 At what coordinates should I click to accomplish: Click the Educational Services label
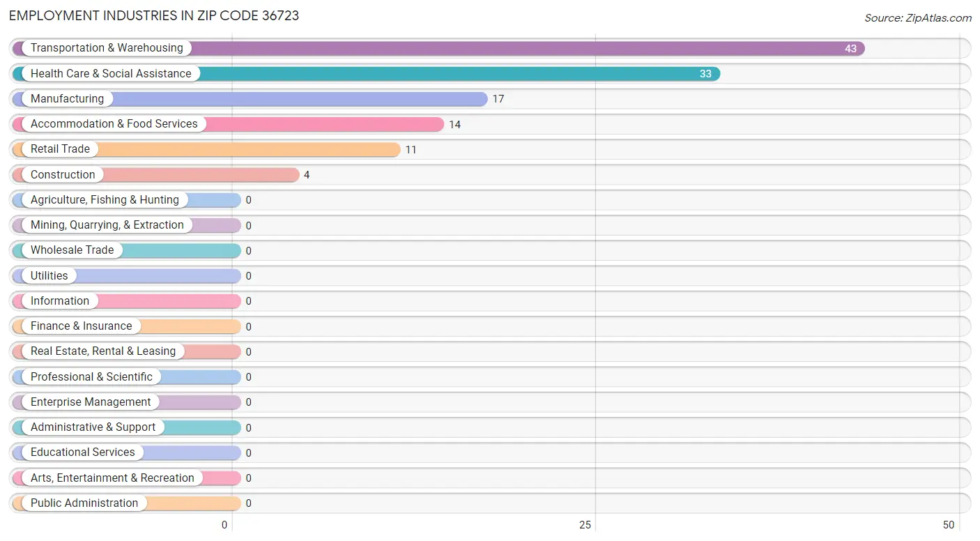(x=83, y=452)
